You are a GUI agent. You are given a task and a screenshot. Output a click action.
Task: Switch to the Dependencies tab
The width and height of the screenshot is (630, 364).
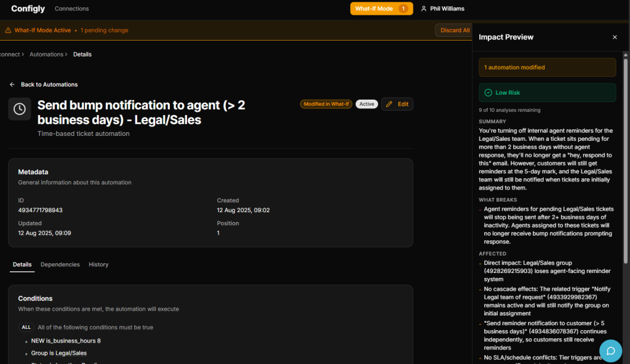60,264
